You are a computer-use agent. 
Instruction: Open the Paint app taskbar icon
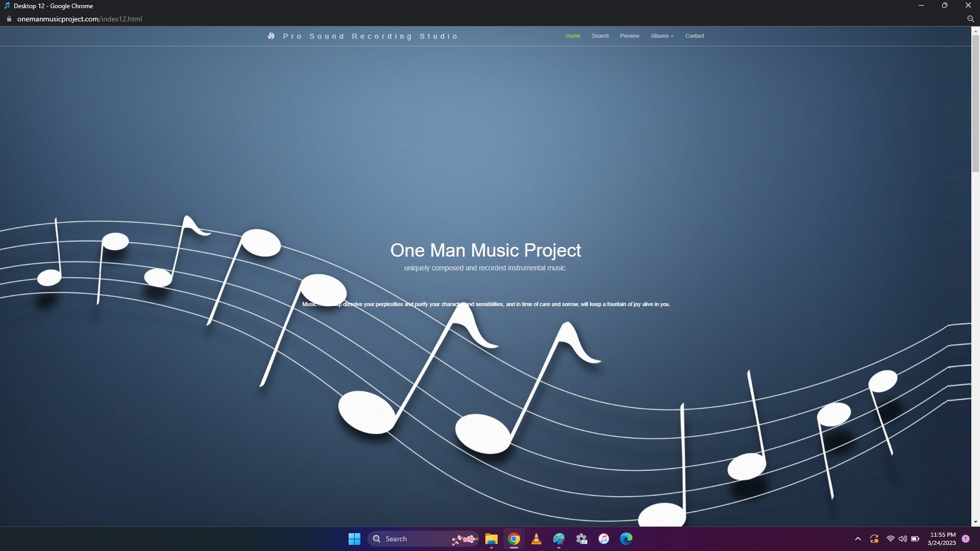[x=558, y=539]
